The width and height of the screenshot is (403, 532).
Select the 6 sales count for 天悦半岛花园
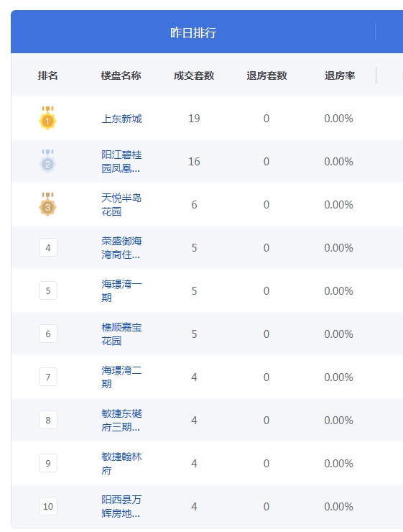[x=194, y=205]
